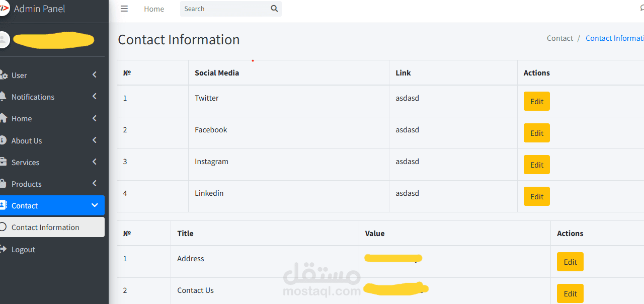Viewport: 644px width, 304px height.
Task: Expand the Notifications submenu arrow
Action: coord(95,97)
